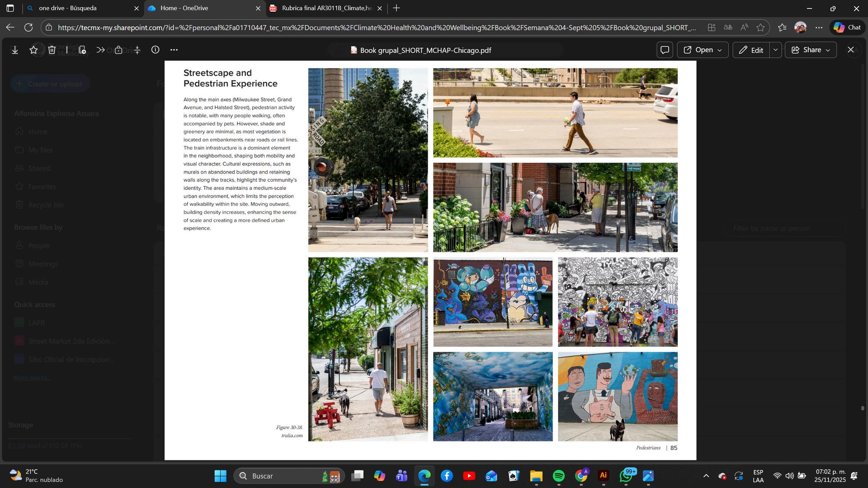Open the file details info icon
Image resolution: width=868 pixels, height=488 pixels.
click(x=156, y=50)
